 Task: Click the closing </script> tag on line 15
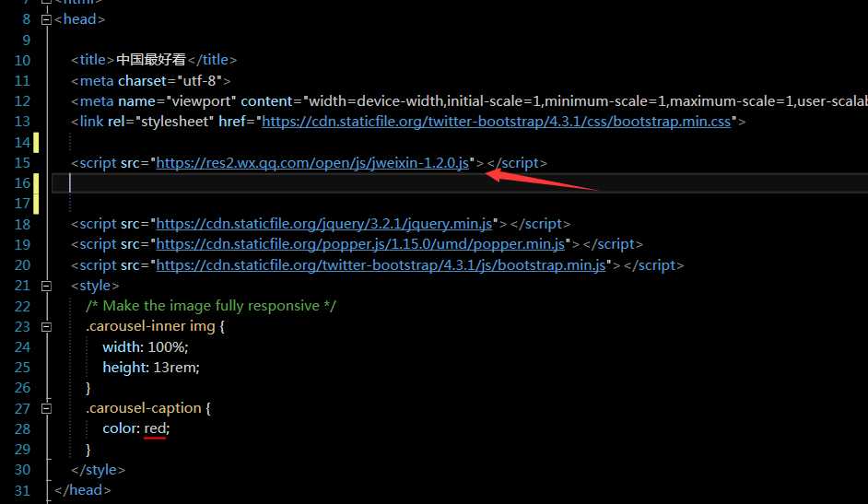click(517, 163)
